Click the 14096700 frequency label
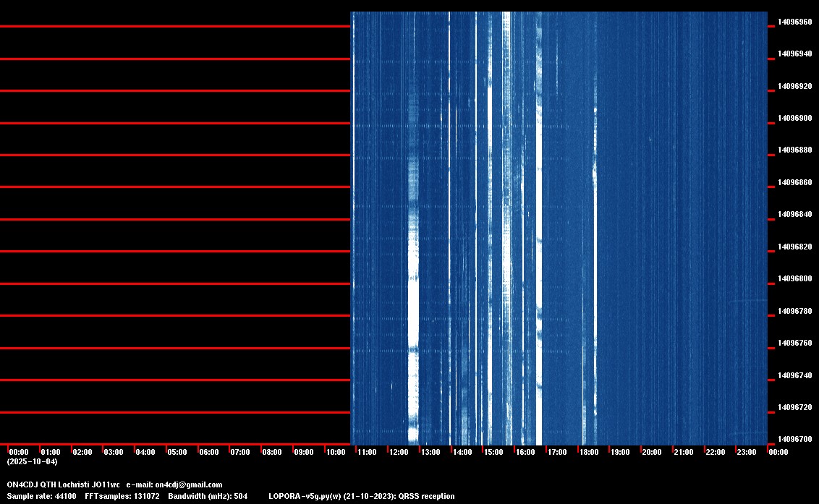 tap(794, 439)
